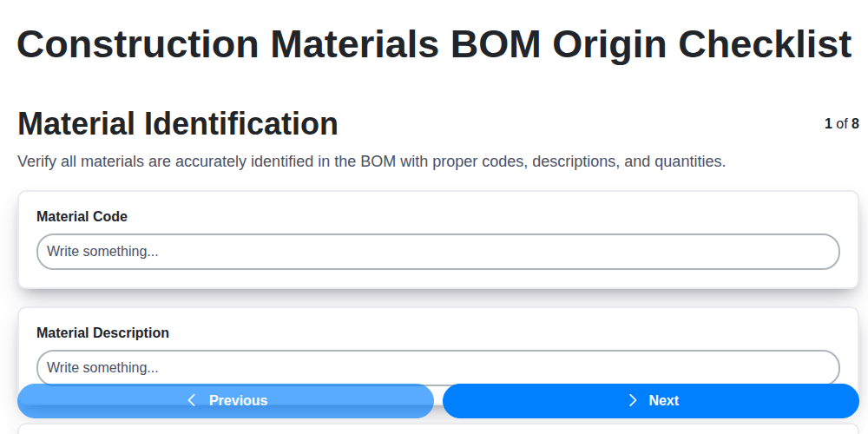Click the 'Verify all materials' instruction text
This screenshot has height=434, width=868.
click(372, 161)
